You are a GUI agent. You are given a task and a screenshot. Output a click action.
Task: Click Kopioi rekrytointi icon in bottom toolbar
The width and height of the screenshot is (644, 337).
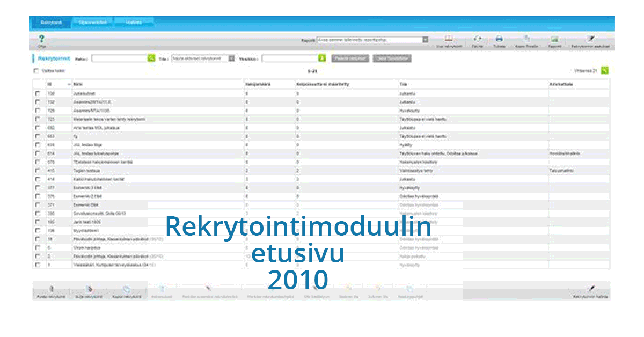pos(127,289)
